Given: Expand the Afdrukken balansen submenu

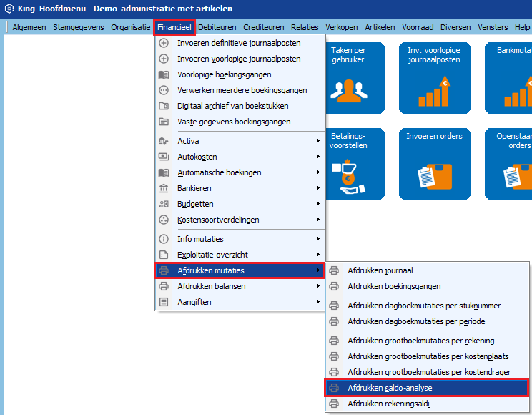Looking at the screenshot, I should click(240, 286).
